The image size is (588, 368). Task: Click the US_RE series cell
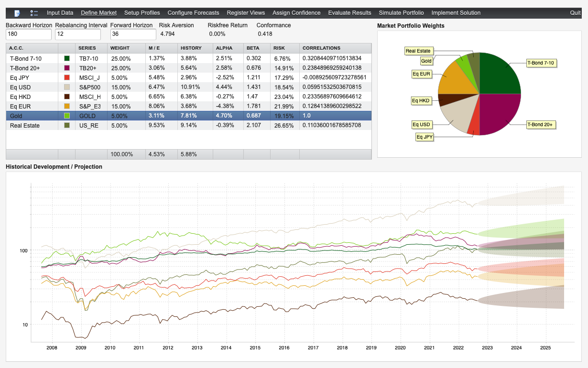pyautogui.click(x=91, y=125)
